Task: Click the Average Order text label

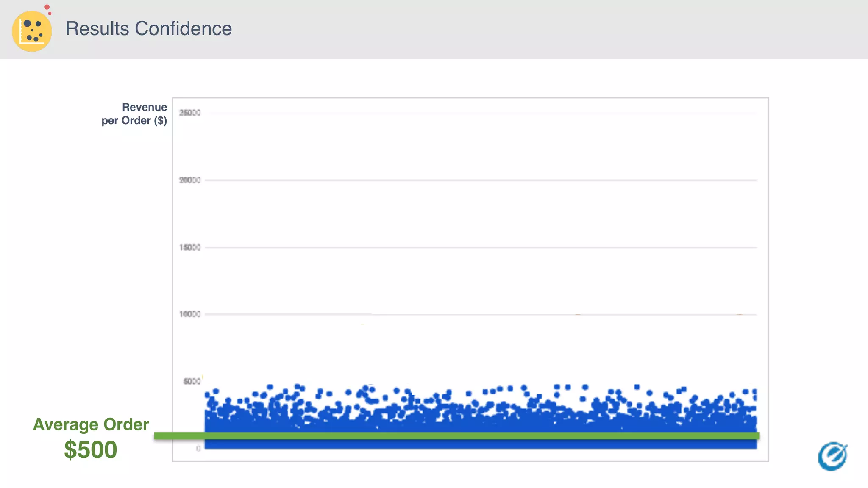Action: [x=91, y=424]
